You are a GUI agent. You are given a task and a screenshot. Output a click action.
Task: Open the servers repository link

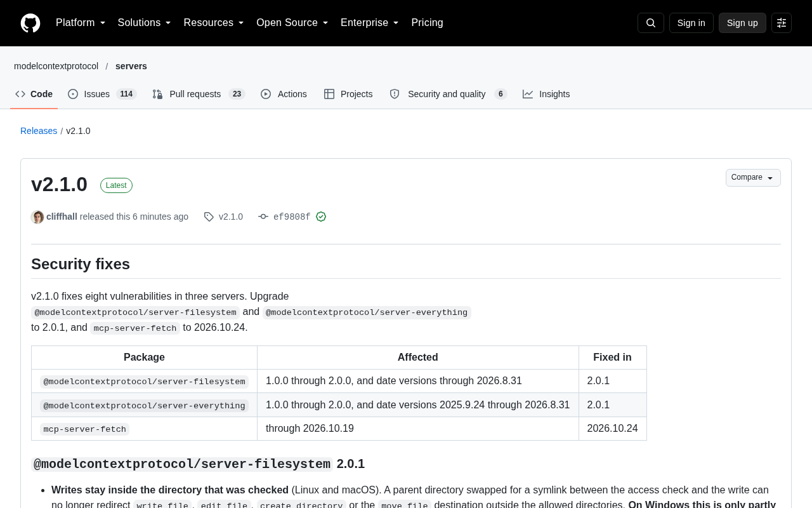click(131, 66)
